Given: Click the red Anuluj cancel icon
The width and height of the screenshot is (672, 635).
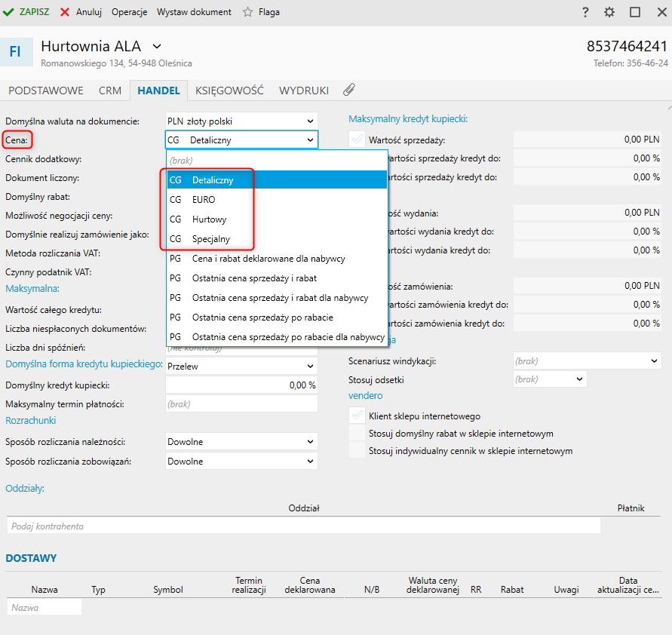Looking at the screenshot, I should pyautogui.click(x=66, y=12).
